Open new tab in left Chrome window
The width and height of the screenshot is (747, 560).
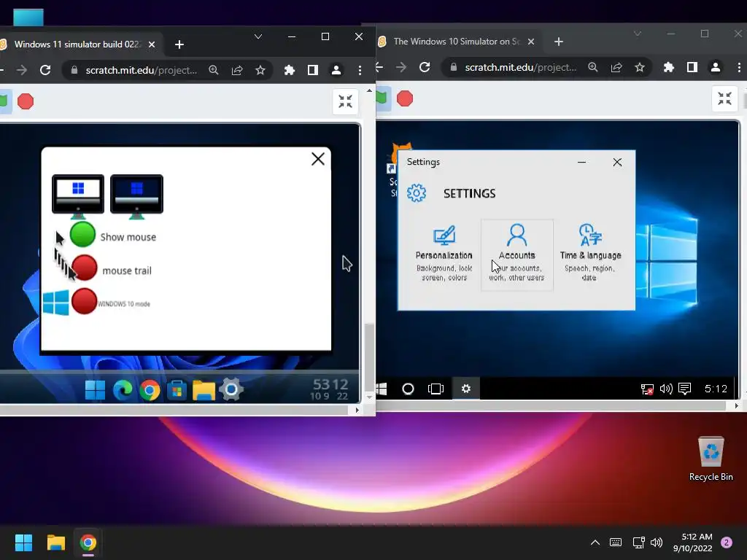179,44
